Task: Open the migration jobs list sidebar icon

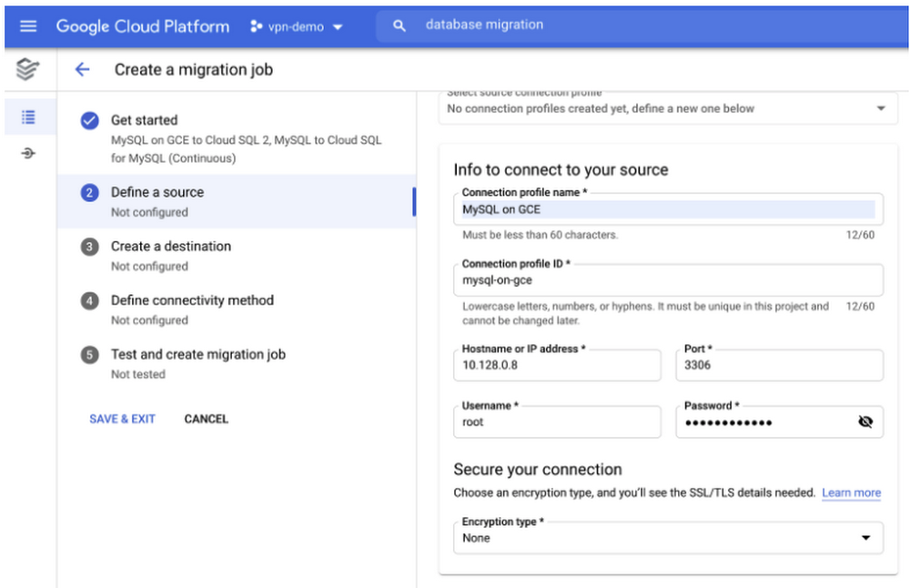Action: pos(28,117)
